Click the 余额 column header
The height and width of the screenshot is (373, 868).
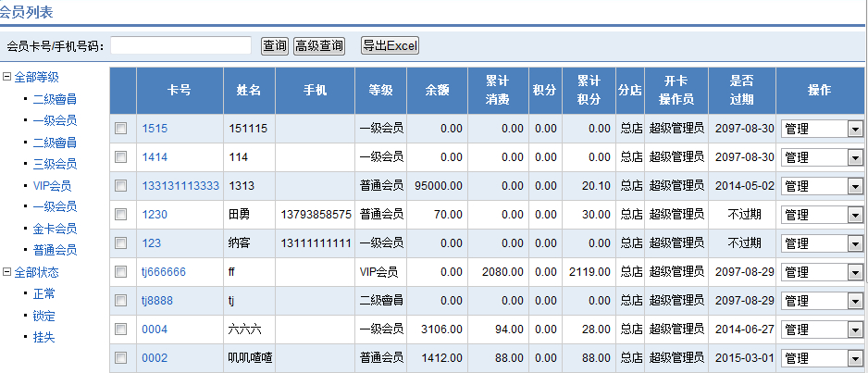[437, 91]
